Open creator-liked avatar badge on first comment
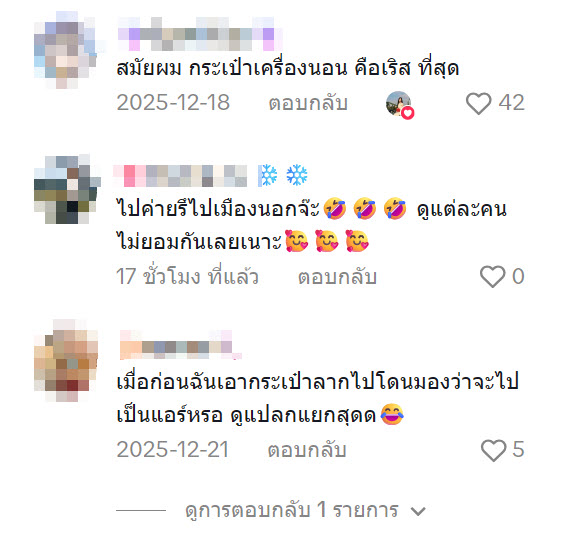Screen dimensions: 574x541 [x=400, y=105]
